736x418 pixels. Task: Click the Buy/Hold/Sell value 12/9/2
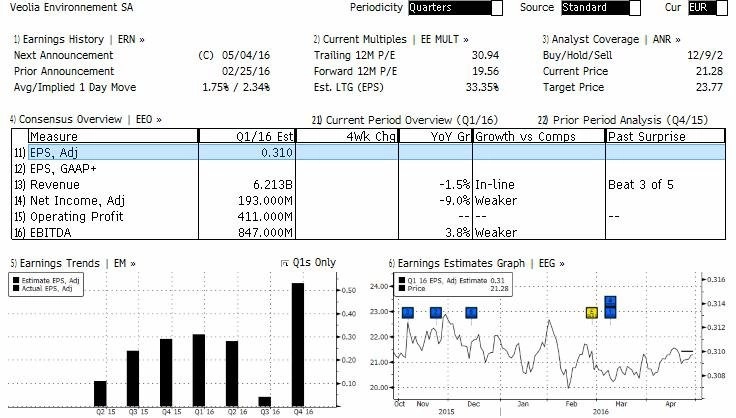click(705, 55)
